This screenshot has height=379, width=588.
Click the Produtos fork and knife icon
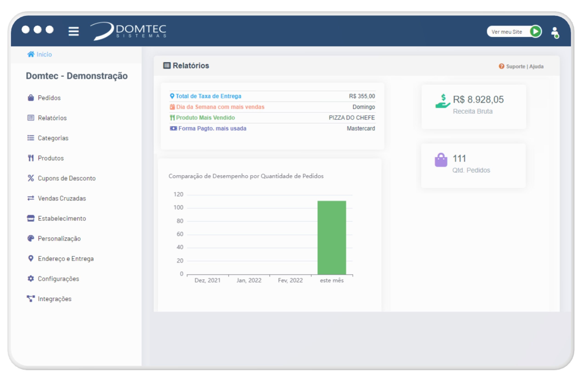(31, 158)
